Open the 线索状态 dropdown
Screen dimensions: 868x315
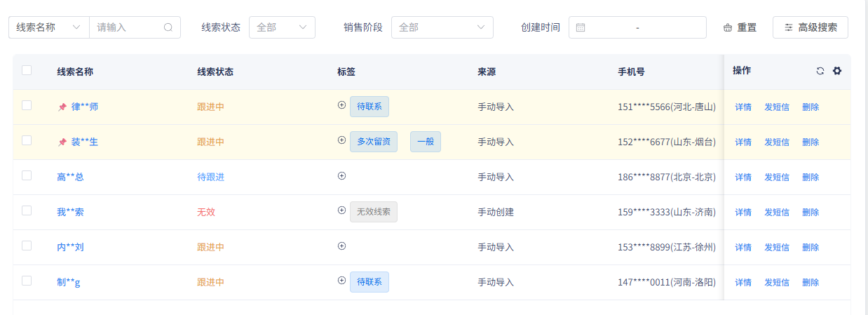[x=282, y=27]
